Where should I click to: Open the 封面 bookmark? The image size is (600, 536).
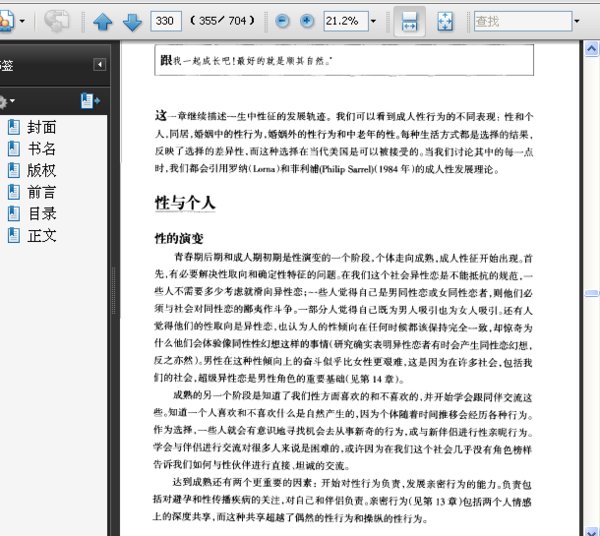point(41,127)
